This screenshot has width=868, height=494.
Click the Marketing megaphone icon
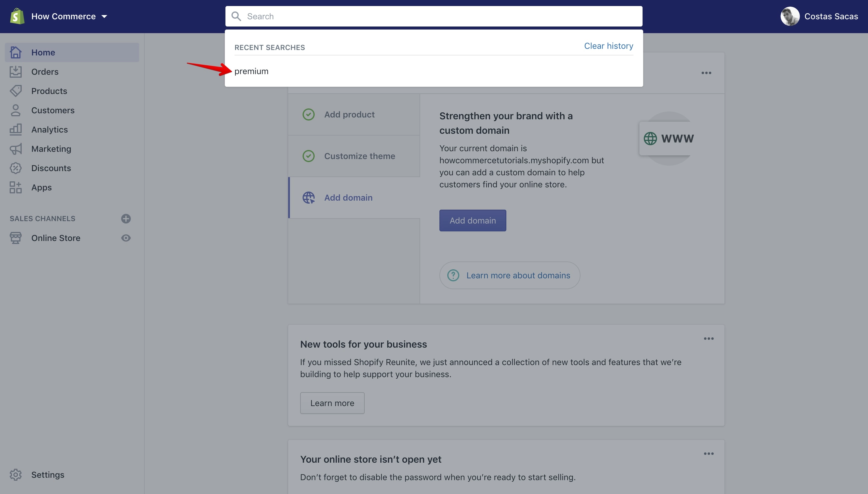pos(16,149)
